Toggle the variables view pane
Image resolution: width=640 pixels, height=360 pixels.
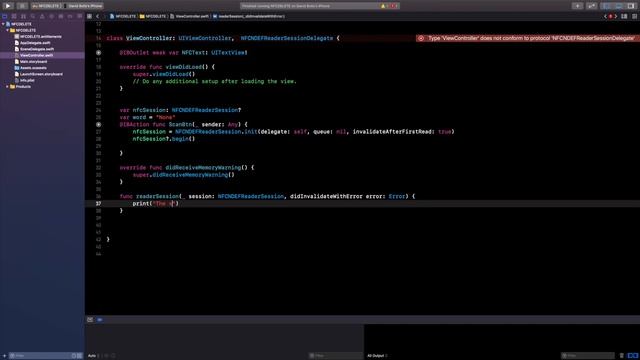pos(631,356)
